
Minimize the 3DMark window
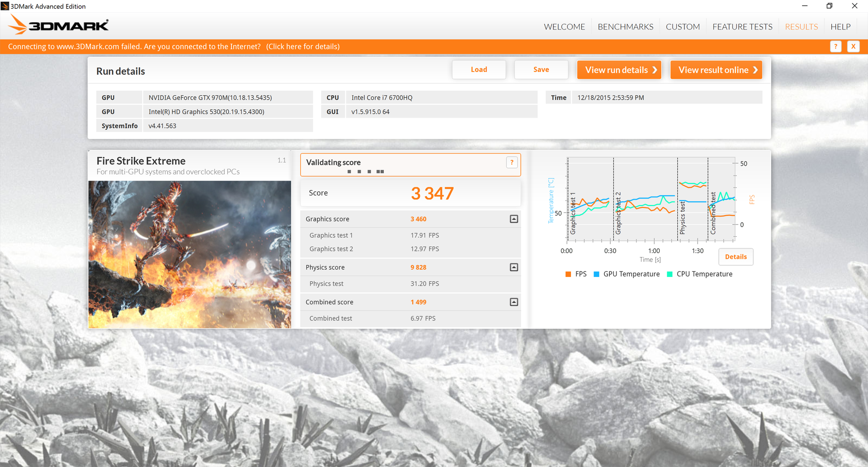click(805, 6)
